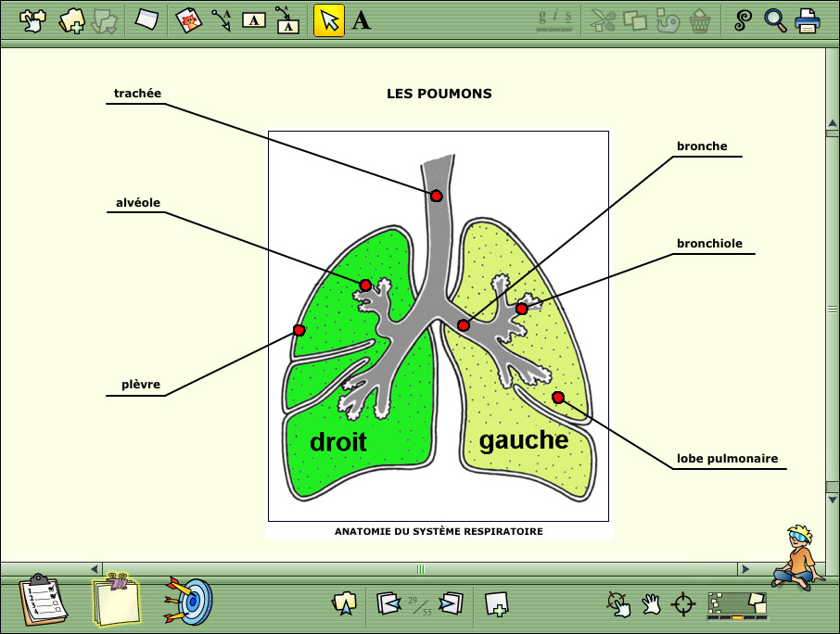
Task: Select the 'alvéole' label
Action: (x=138, y=202)
